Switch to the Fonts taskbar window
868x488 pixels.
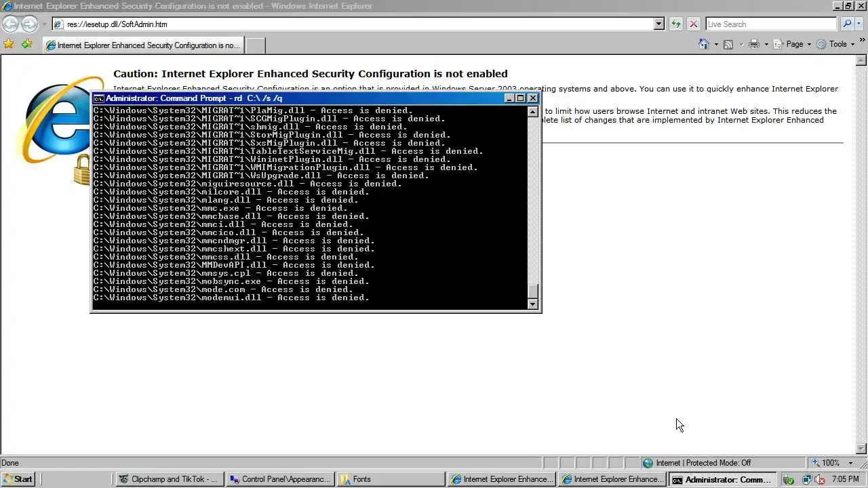click(x=391, y=479)
